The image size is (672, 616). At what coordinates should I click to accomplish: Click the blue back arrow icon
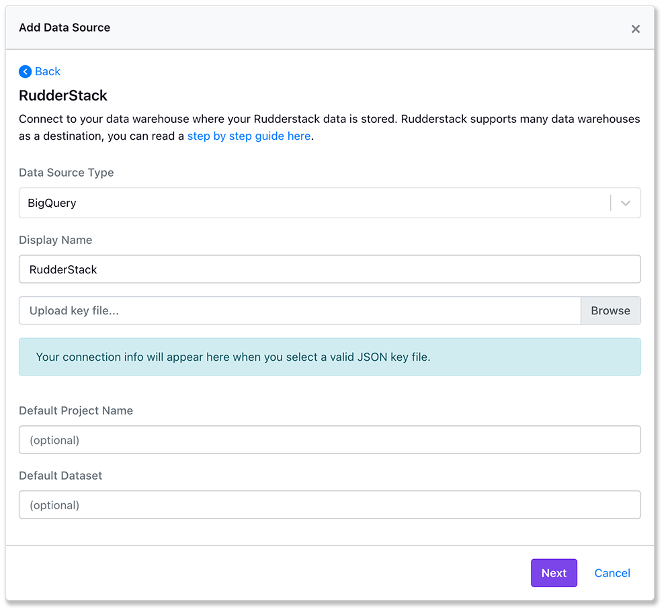tap(26, 71)
